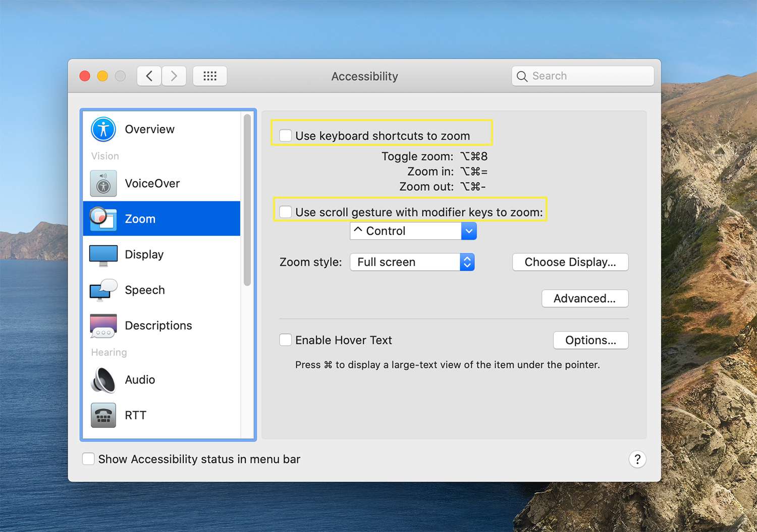Select the VoiceOver icon in sidebar
The width and height of the screenshot is (757, 532).
click(x=103, y=184)
